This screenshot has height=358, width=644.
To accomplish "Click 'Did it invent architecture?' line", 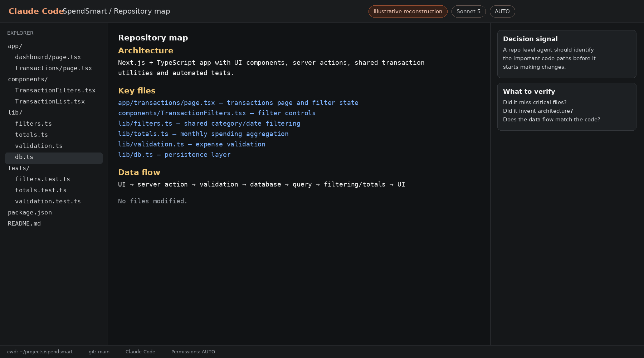I will click(538, 111).
